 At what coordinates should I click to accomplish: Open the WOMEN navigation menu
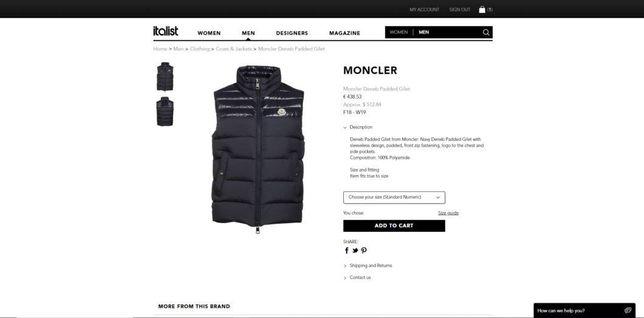coord(209,33)
